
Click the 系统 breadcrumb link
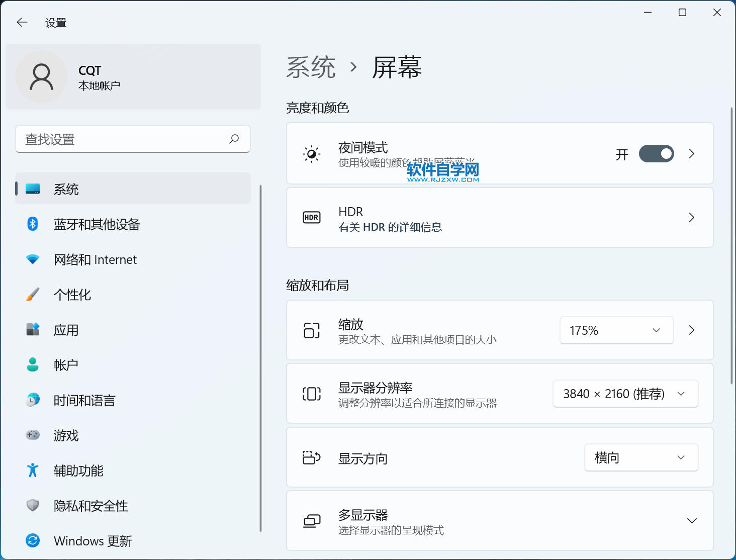coord(311,67)
